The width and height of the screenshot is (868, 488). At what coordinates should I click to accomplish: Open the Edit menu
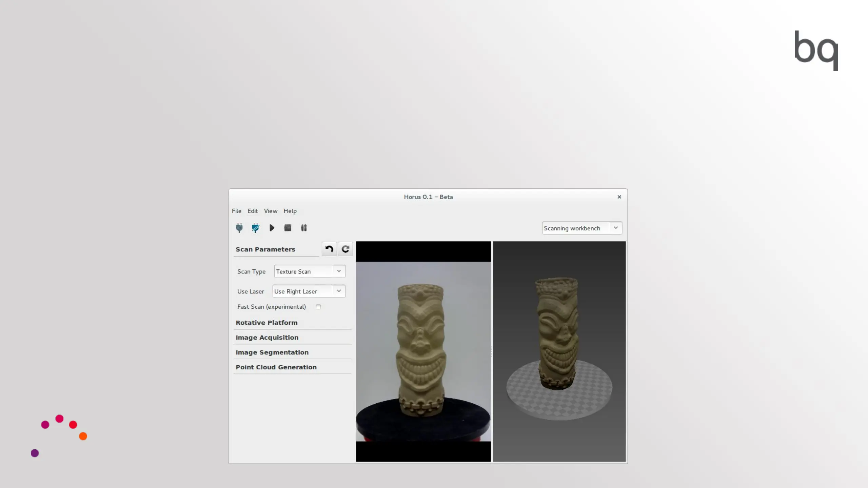pos(252,211)
